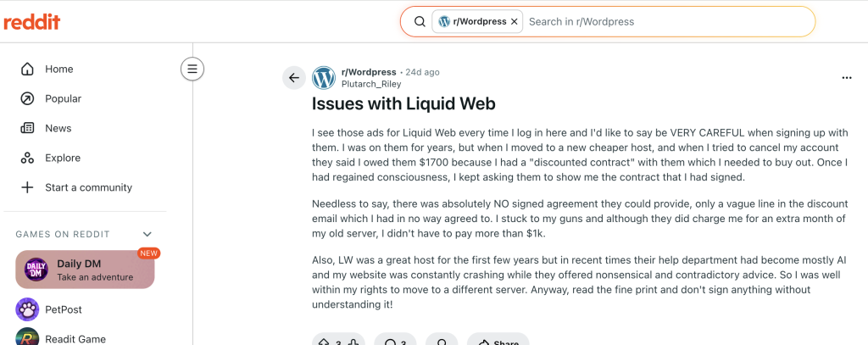
Task: Remove the r/Wordpress search filter chip
Action: [515, 22]
